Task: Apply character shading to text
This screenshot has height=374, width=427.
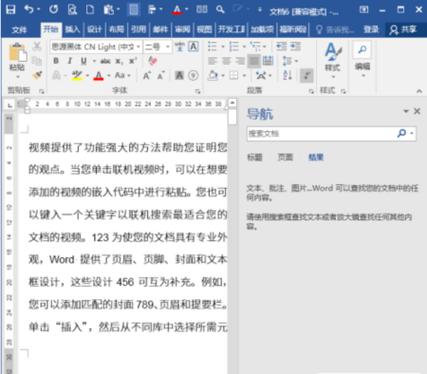Action: [179, 76]
